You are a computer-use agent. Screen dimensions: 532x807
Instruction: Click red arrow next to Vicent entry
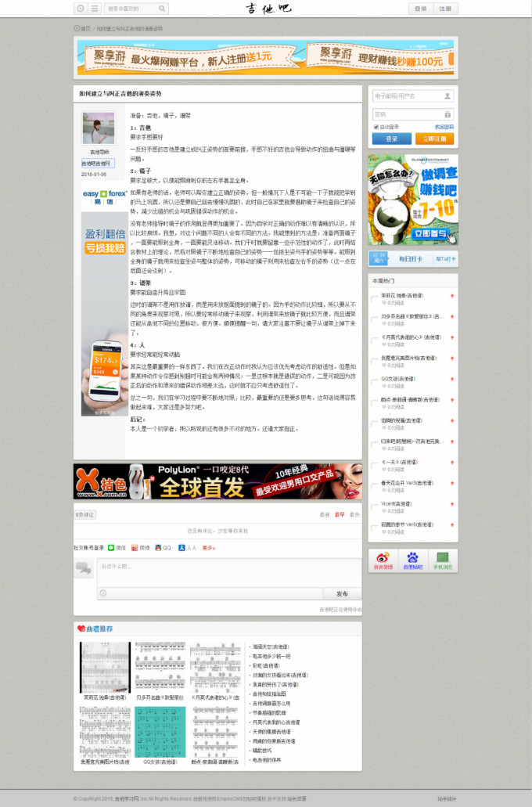pyautogui.click(x=452, y=504)
